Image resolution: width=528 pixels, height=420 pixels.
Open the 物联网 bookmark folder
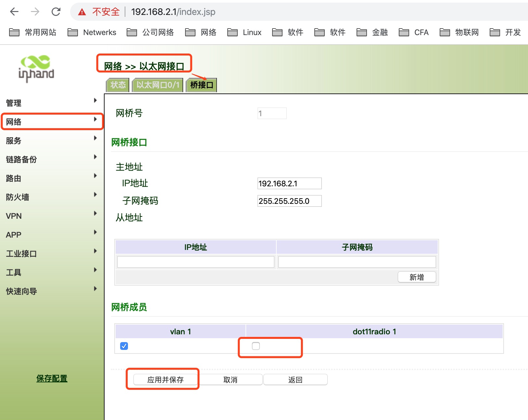[x=459, y=32]
